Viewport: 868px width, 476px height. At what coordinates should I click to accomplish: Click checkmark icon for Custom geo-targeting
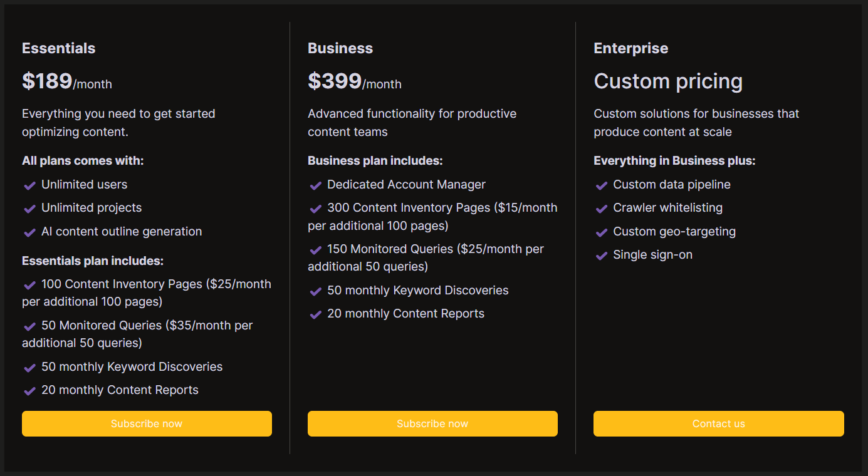(601, 232)
